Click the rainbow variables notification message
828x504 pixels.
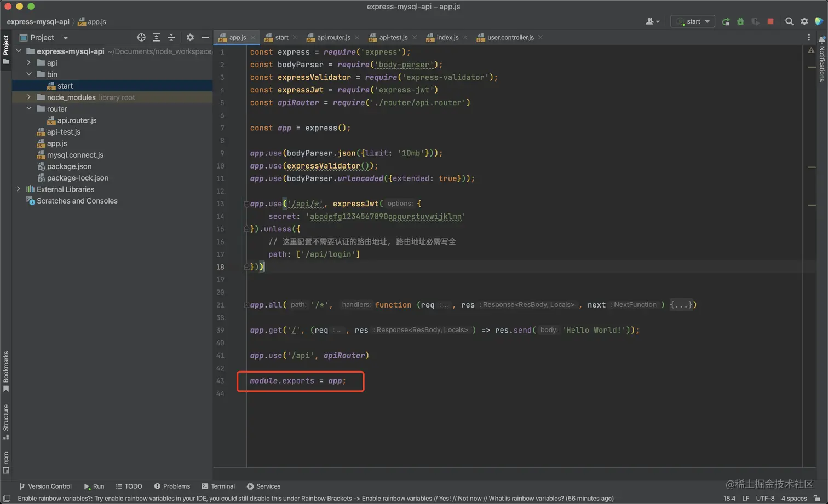(315, 499)
